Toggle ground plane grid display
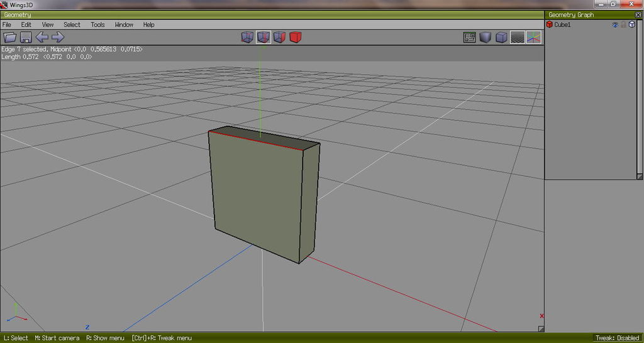 point(518,38)
